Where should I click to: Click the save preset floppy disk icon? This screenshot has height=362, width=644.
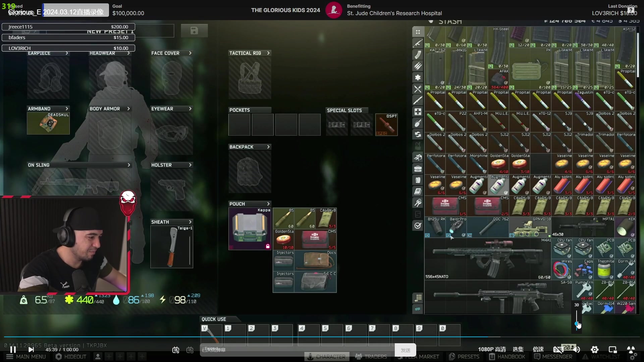click(x=194, y=31)
